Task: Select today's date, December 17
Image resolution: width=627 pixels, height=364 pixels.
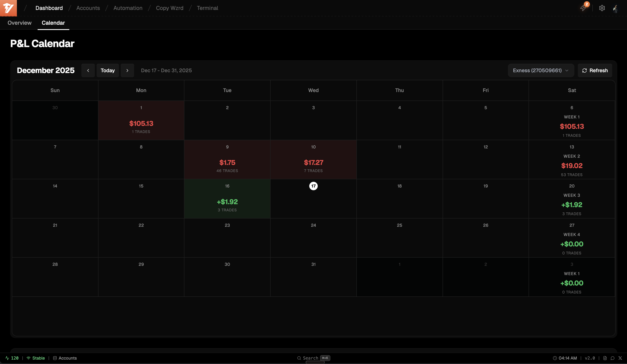Action: 313,186
